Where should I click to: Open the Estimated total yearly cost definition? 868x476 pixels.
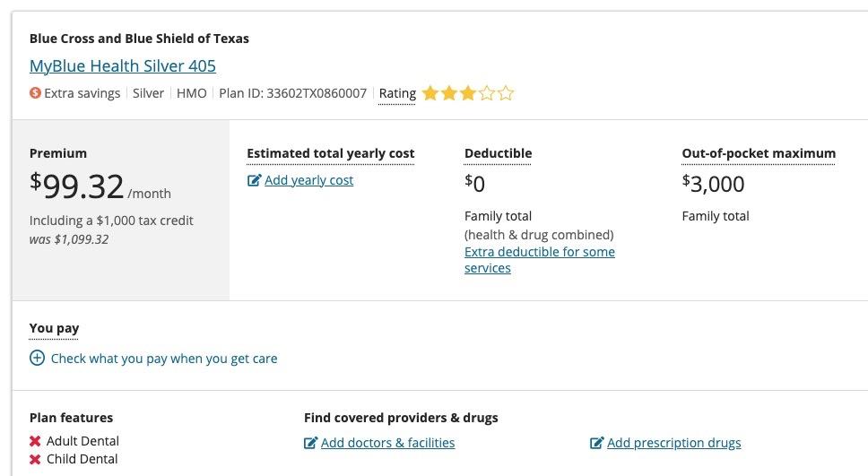tap(330, 153)
